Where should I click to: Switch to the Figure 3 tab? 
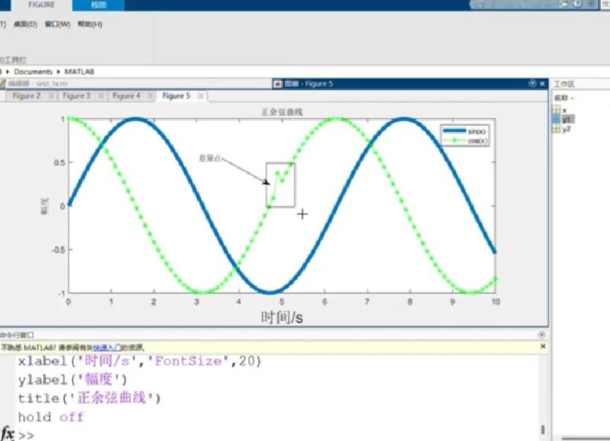click(x=75, y=96)
